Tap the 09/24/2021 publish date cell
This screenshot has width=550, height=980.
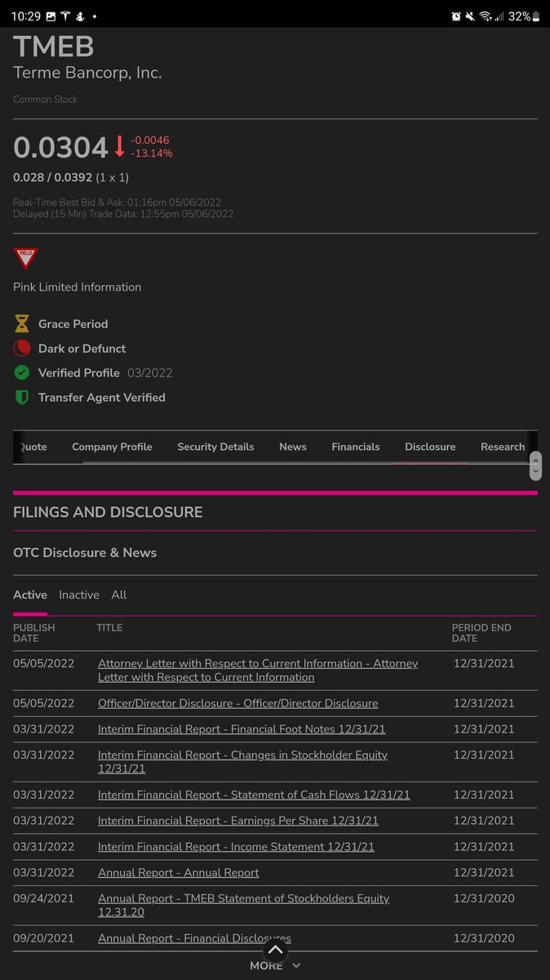coord(43,898)
